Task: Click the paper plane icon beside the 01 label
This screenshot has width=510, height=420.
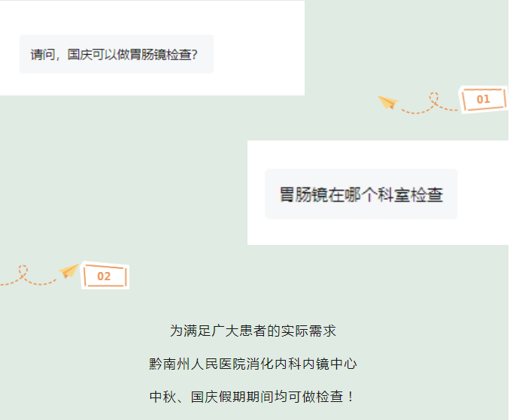Action: pos(388,102)
